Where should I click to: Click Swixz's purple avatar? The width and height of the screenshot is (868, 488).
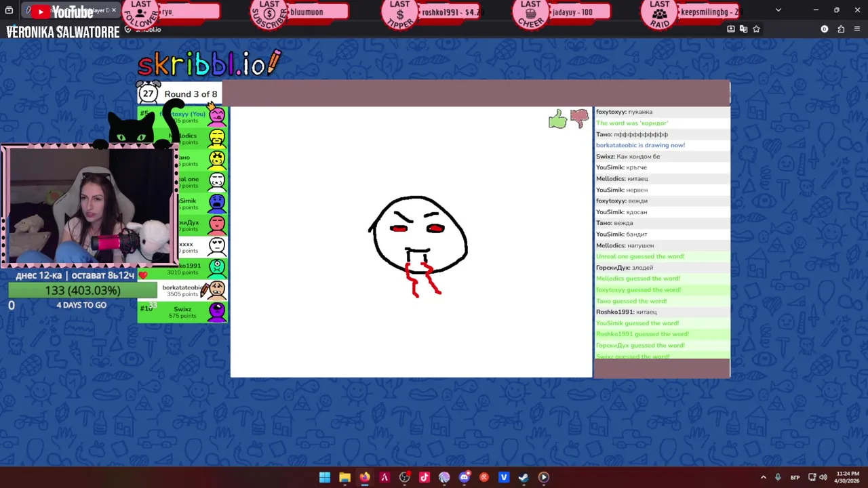[x=216, y=312]
